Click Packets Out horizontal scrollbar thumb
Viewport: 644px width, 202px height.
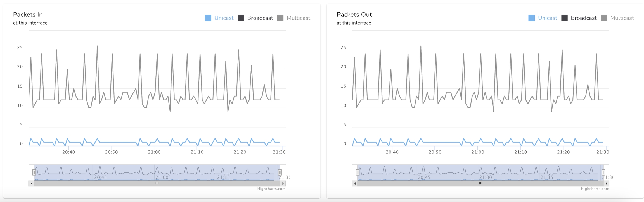[x=480, y=184]
